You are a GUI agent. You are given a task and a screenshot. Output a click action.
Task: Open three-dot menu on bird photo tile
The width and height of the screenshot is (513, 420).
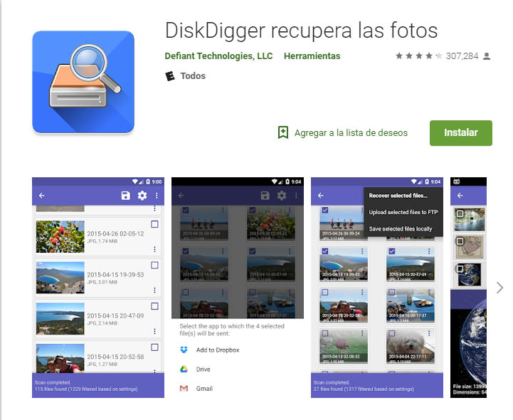tap(362, 333)
